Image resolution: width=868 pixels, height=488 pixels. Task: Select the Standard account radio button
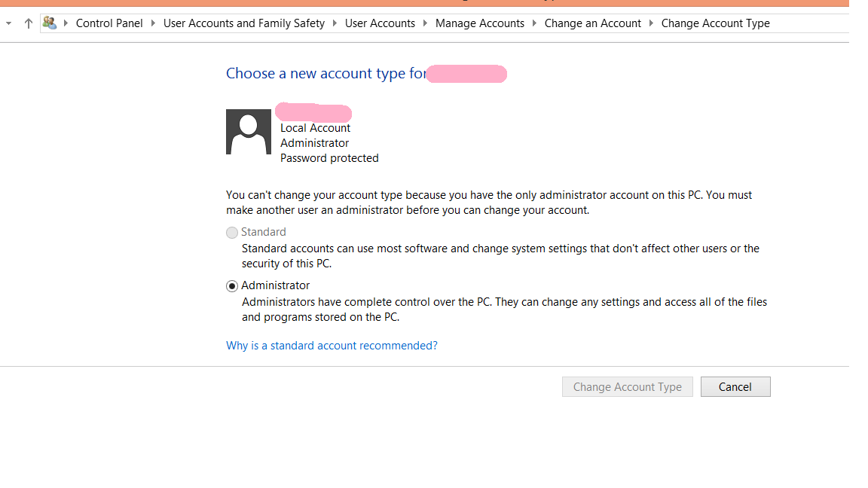(x=232, y=233)
